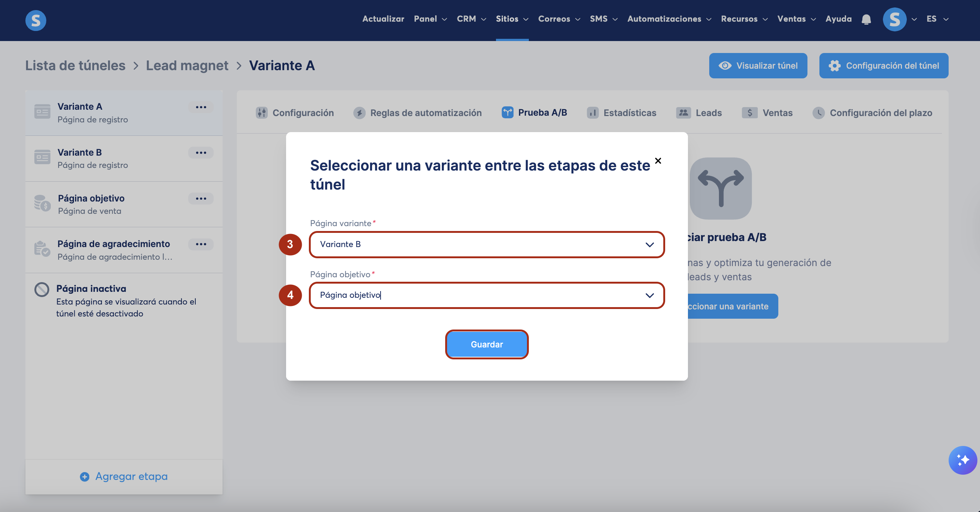This screenshot has width=980, height=512.
Task: Click the Guardar button
Action: [x=487, y=344]
